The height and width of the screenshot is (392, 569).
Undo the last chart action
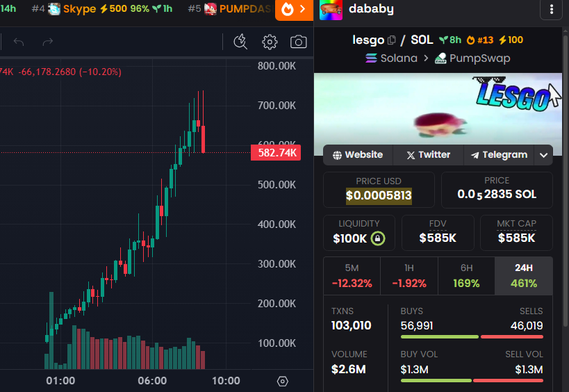(x=19, y=42)
